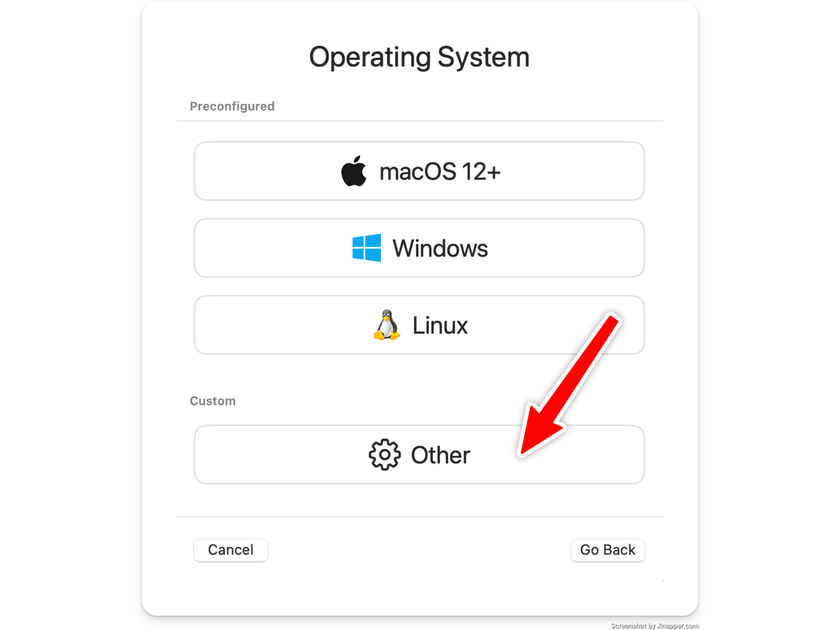Click the Preconfigured section header
The width and height of the screenshot is (840, 630).
232,106
